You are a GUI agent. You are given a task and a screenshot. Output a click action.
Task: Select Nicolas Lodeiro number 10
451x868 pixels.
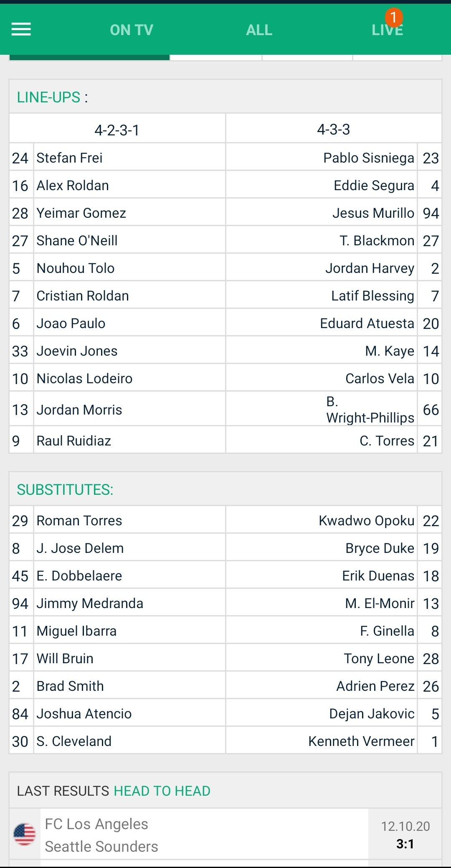tap(20, 379)
